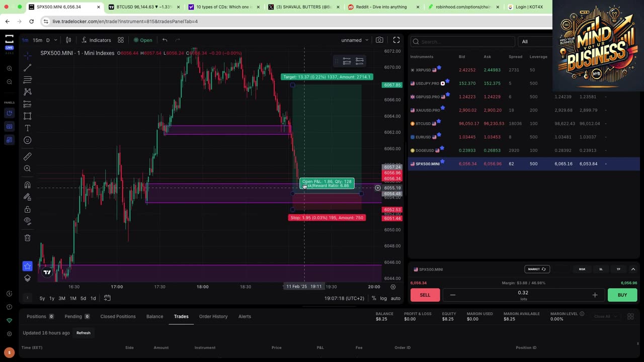Switch to the Order History tab
The image size is (644, 362).
click(x=213, y=316)
